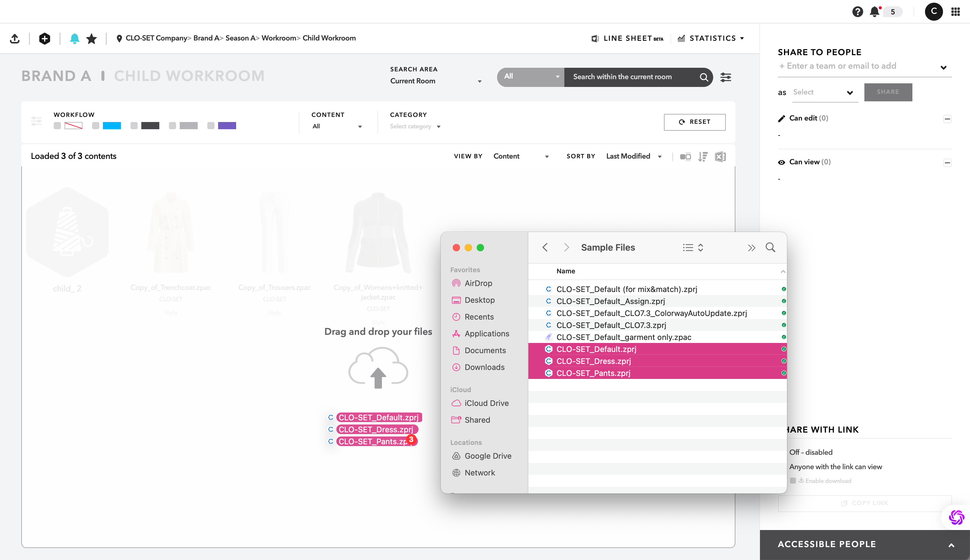The width and height of the screenshot is (970, 560).
Task: Click the upload icon in toolbar
Action: tap(15, 38)
